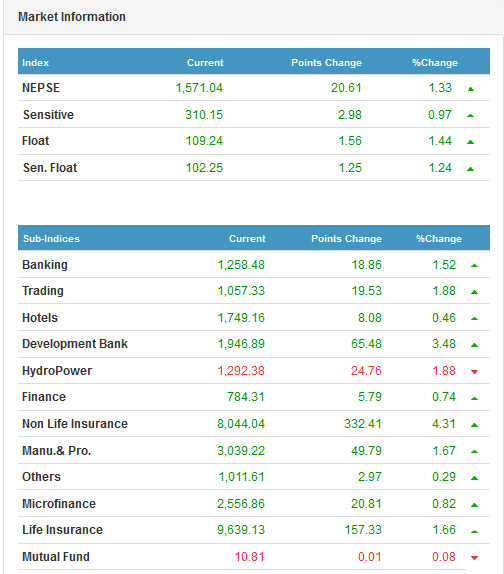
Task: Select the NEPSE index name
Action: point(41,88)
